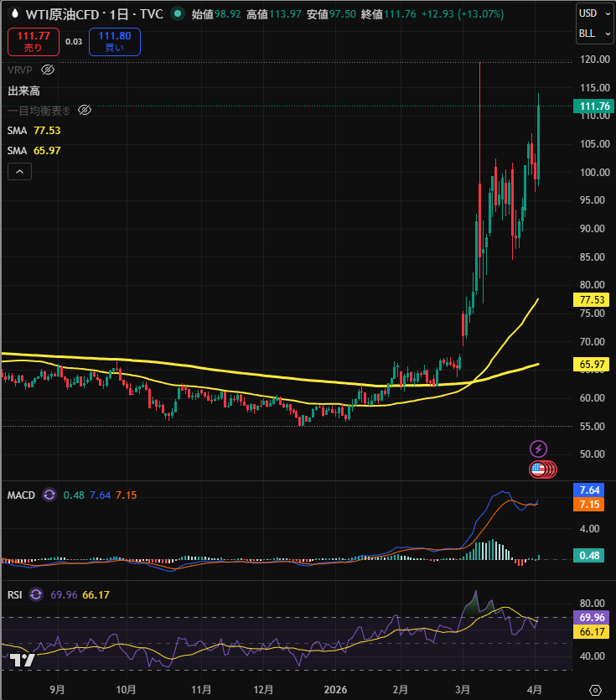Show the hidden 一目均衡表 indicator
Screen dimensions: 616x700
click(84, 110)
